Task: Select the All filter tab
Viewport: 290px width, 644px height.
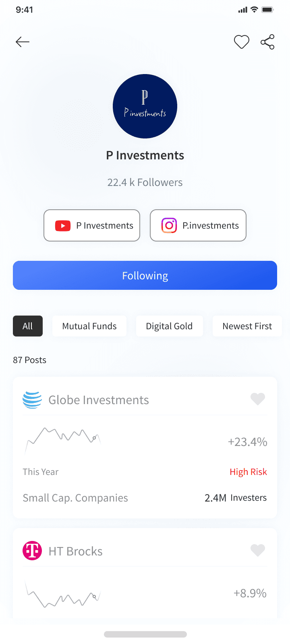Action: [28, 326]
